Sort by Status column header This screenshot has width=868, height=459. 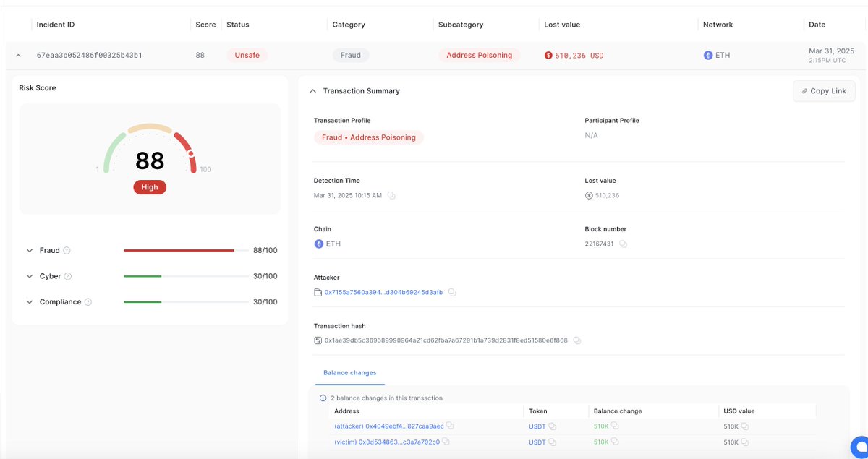pyautogui.click(x=238, y=25)
